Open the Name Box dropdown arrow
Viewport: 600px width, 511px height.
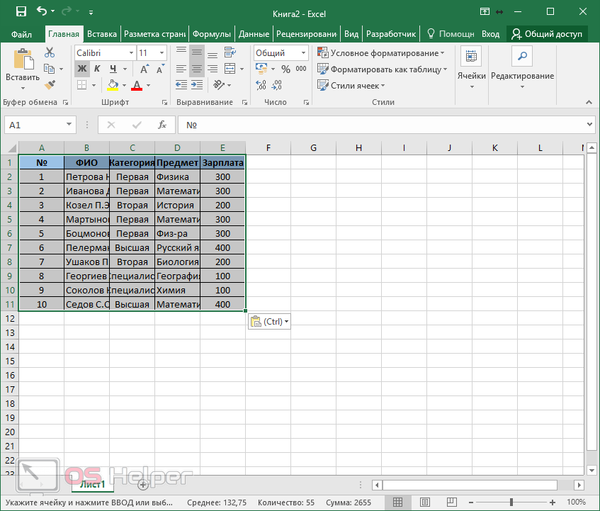(69, 124)
